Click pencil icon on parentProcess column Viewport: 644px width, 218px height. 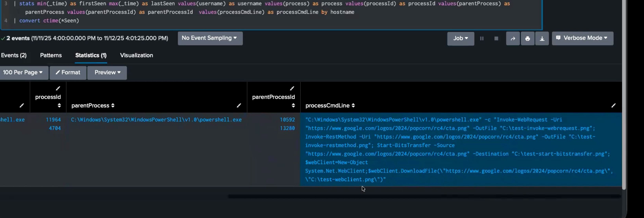[239, 105]
